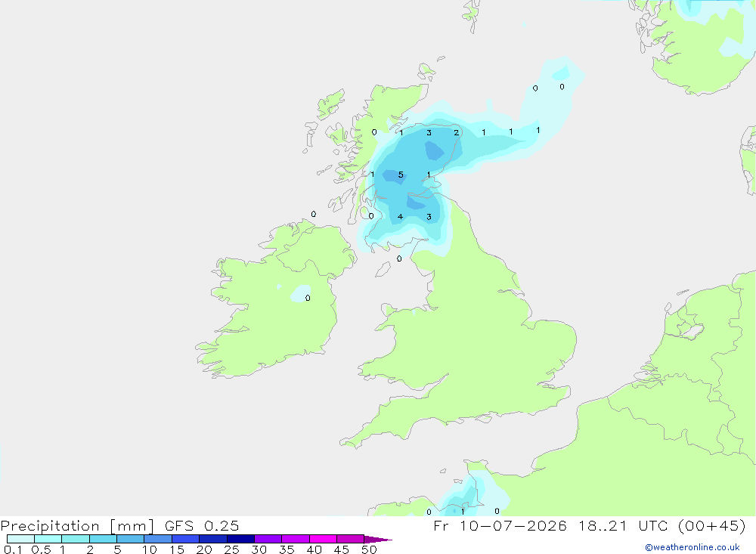
Task: Click the 10–15 mm legend swatch
Action: tap(158, 539)
